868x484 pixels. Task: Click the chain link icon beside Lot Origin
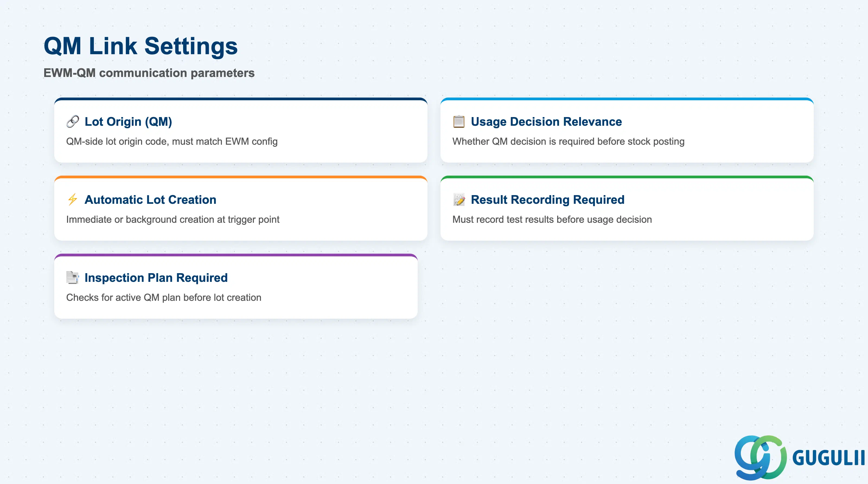tap(72, 121)
